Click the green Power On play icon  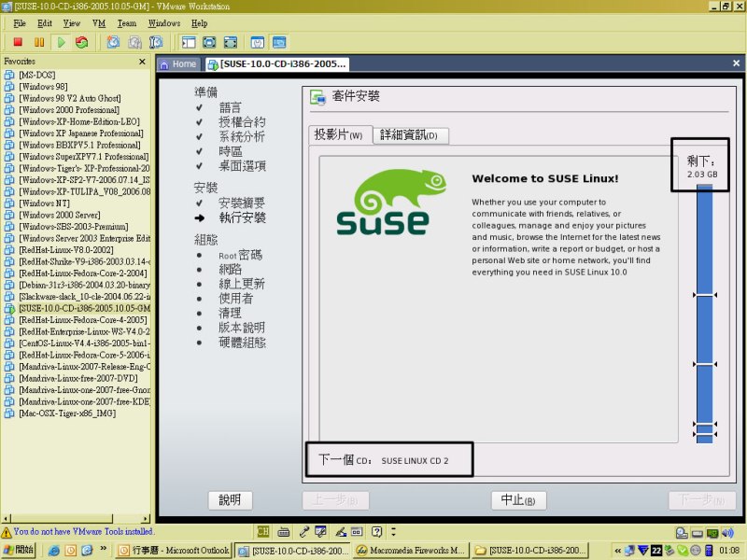pyautogui.click(x=61, y=42)
